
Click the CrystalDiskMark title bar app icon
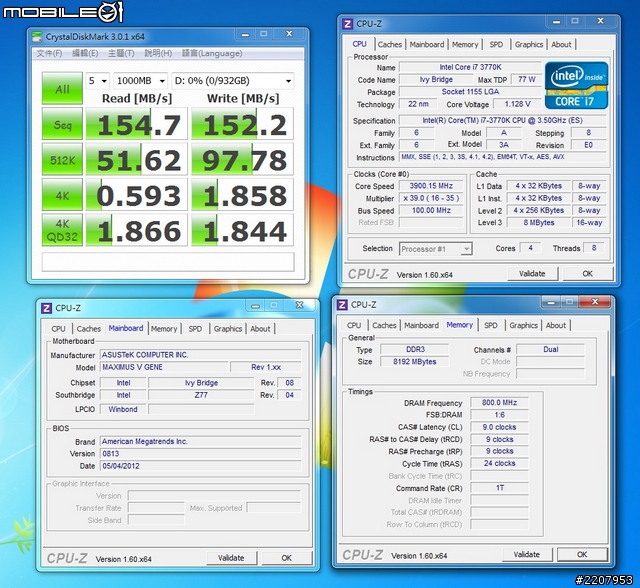click(x=37, y=37)
